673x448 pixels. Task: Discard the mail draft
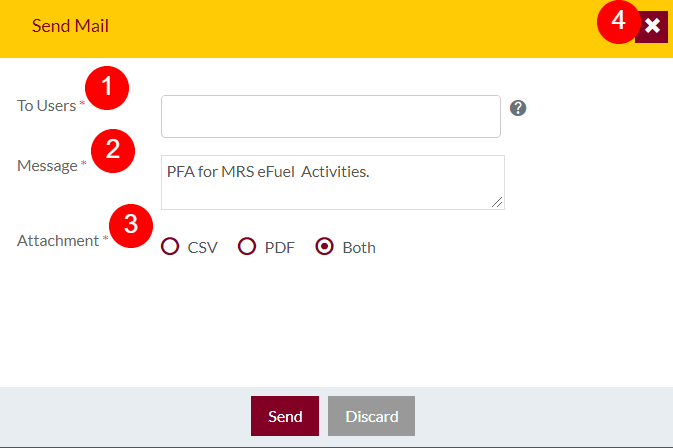point(372,416)
